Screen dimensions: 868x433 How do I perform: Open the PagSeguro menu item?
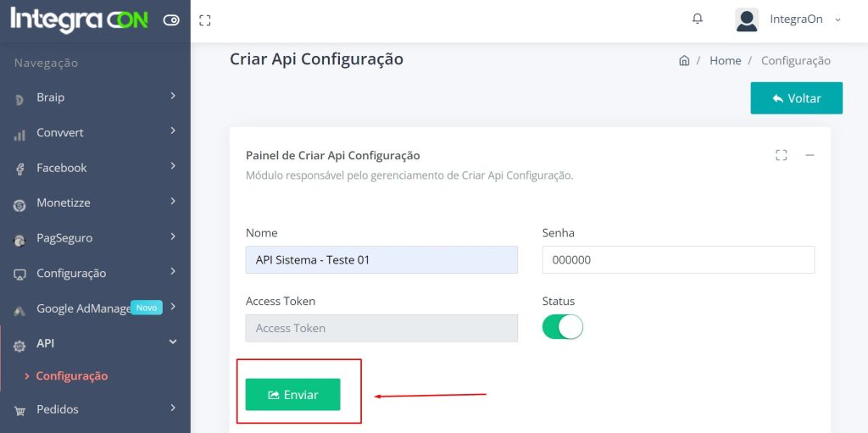pos(64,238)
